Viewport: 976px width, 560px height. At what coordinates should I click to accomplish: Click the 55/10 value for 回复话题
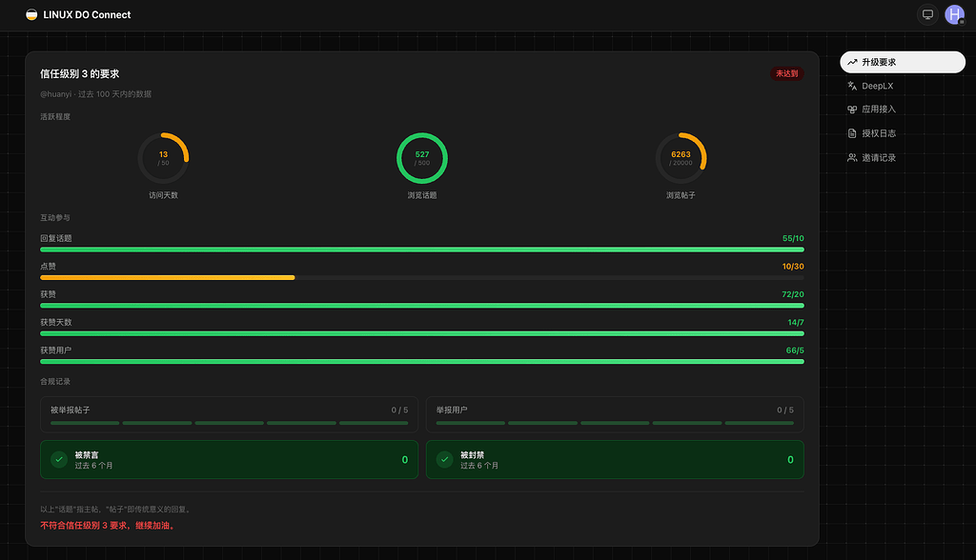coord(793,238)
